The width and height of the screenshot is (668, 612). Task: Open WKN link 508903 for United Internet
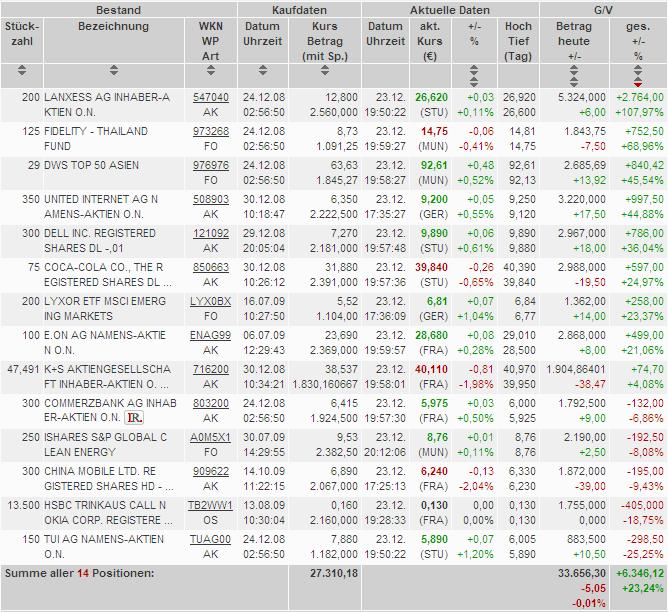coord(210,200)
